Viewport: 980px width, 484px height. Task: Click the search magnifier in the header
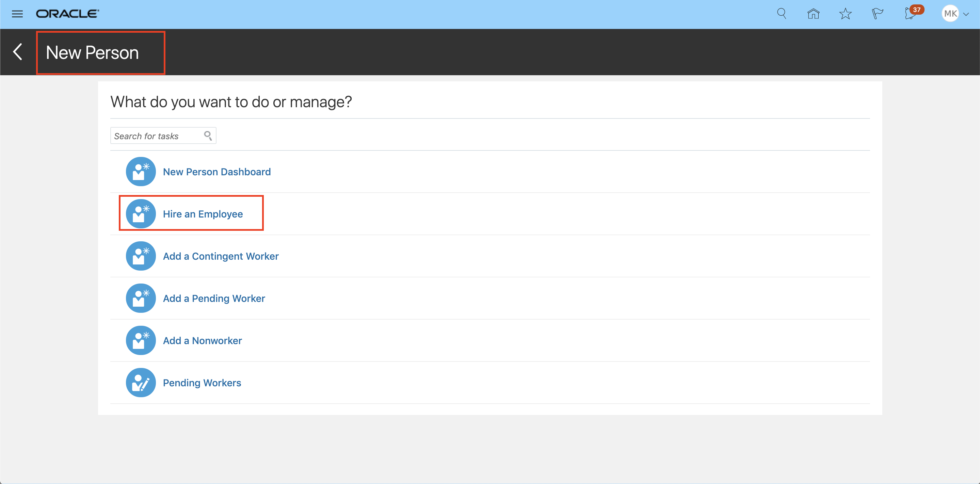point(782,14)
